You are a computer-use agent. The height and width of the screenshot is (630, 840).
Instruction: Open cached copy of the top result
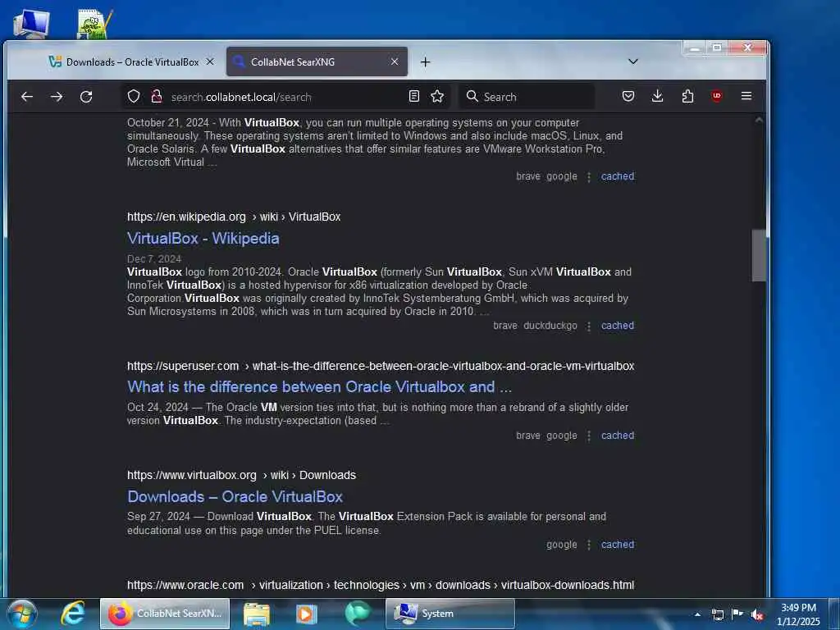pyautogui.click(x=617, y=176)
